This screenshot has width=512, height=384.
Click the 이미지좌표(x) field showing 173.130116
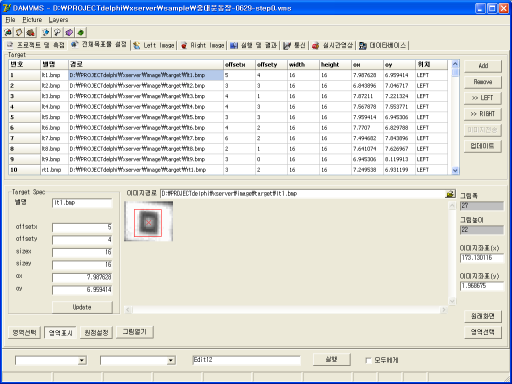coord(482,258)
